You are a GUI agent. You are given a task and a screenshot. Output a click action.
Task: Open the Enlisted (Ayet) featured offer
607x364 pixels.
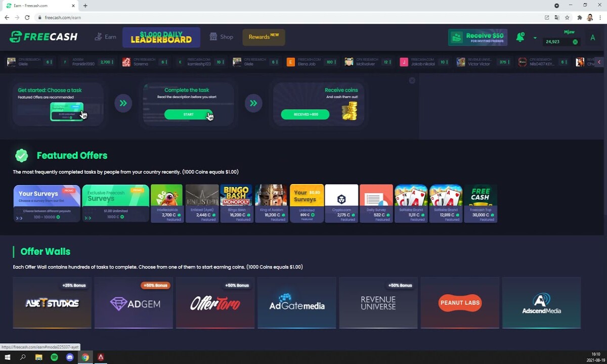pyautogui.click(x=202, y=203)
